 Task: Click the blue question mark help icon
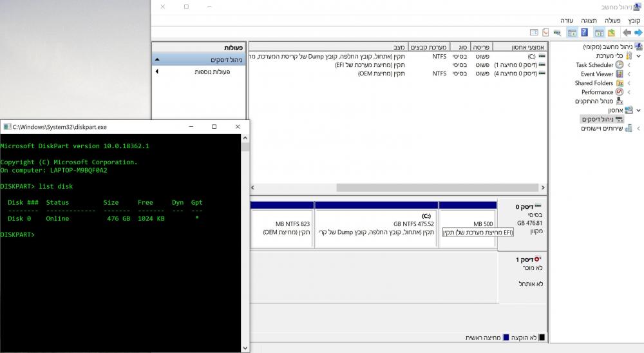[x=584, y=32]
